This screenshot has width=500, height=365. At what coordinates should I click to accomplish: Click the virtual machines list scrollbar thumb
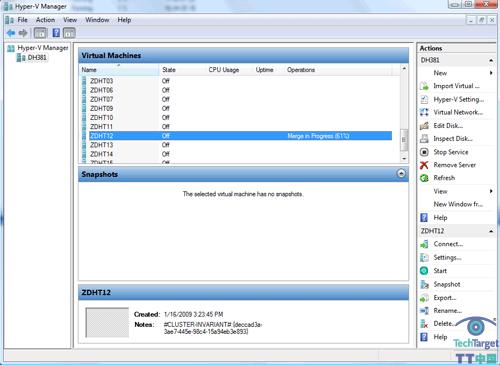[404, 140]
